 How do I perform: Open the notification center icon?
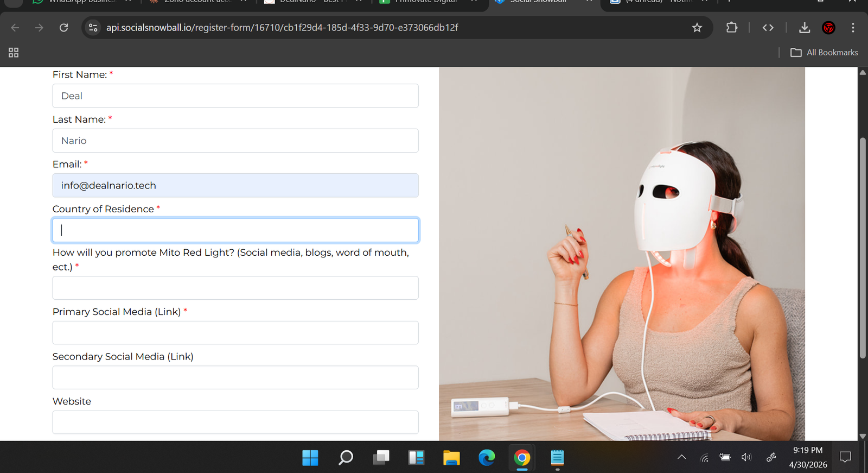pos(845,457)
